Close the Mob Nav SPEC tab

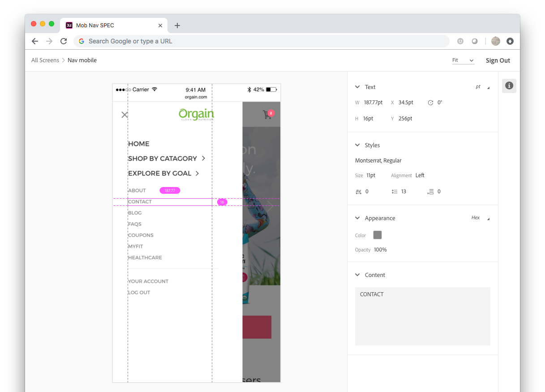click(x=160, y=26)
